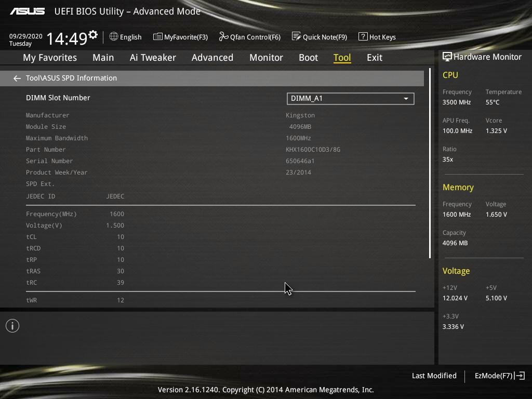Click the EzMode exit arrow icon
This screenshot has width=532, height=399.
[520, 376]
